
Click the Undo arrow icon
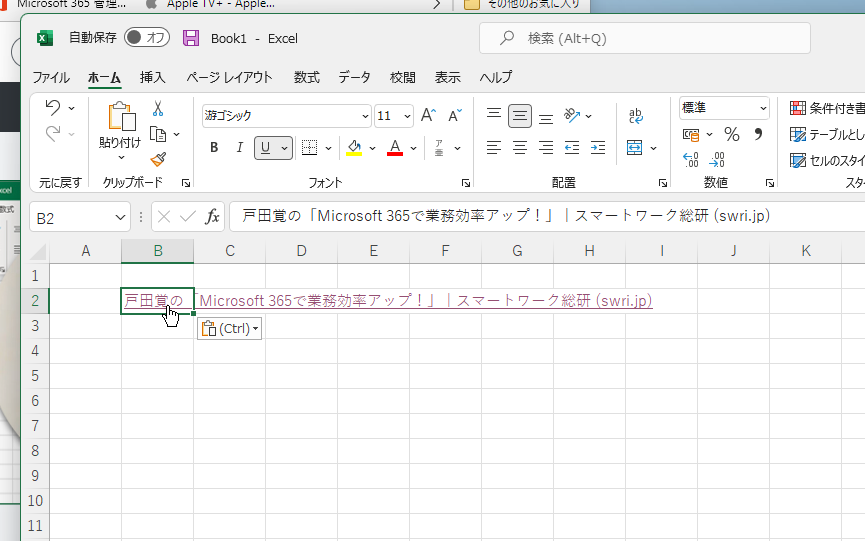click(53, 107)
